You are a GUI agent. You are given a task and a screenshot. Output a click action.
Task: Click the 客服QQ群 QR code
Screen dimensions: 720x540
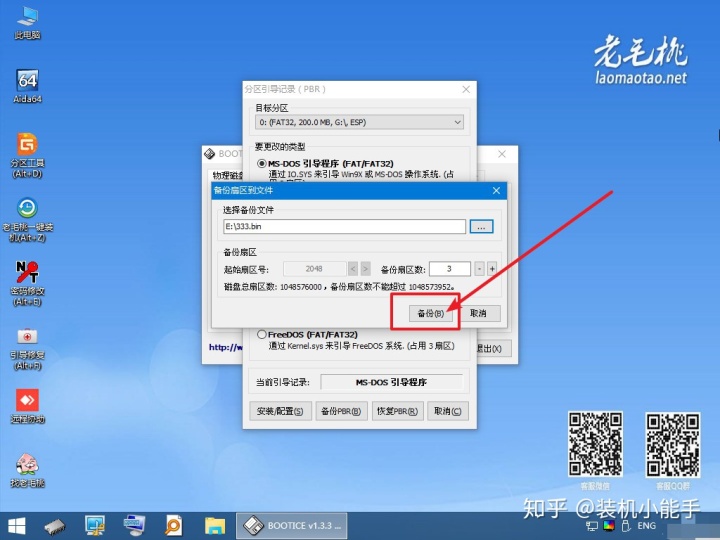pyautogui.click(x=673, y=445)
